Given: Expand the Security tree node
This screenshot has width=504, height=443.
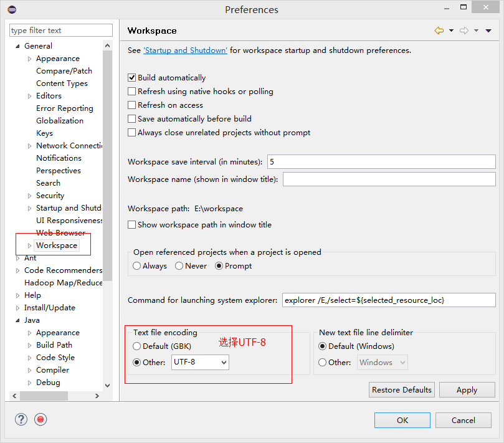Looking at the screenshot, I should (29, 196).
